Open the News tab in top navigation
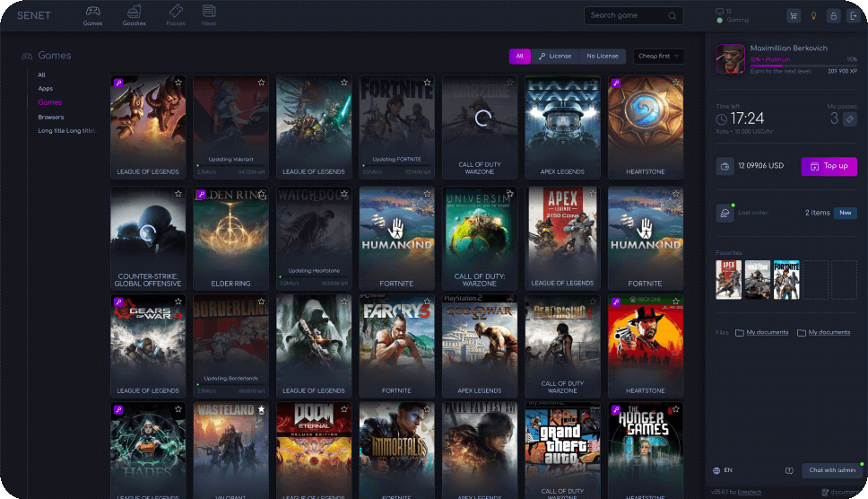868x499 pixels. click(209, 15)
